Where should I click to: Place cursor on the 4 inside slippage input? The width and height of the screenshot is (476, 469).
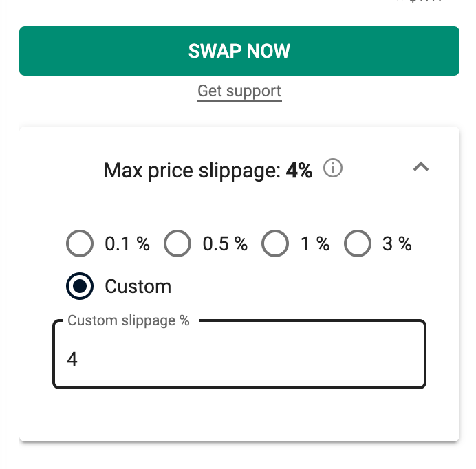click(x=72, y=359)
